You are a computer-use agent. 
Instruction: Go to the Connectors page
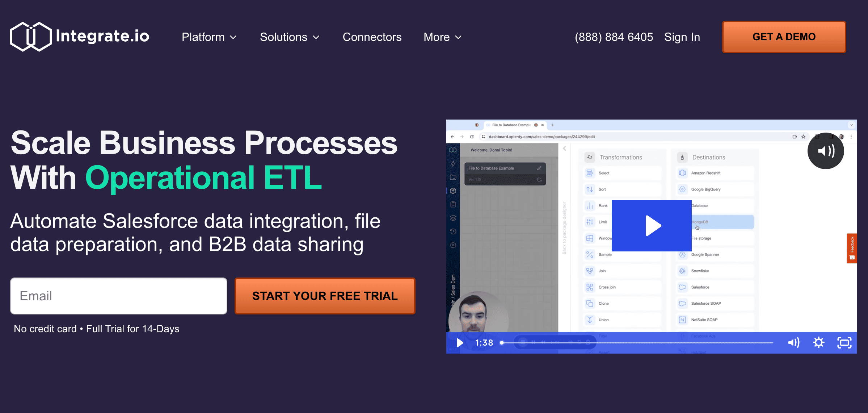(372, 37)
